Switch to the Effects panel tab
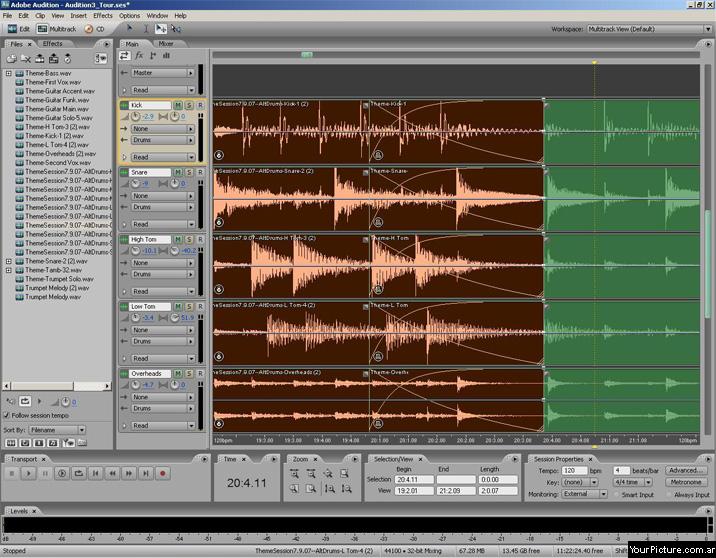Screen dimensions: 716x558 (x=52, y=44)
